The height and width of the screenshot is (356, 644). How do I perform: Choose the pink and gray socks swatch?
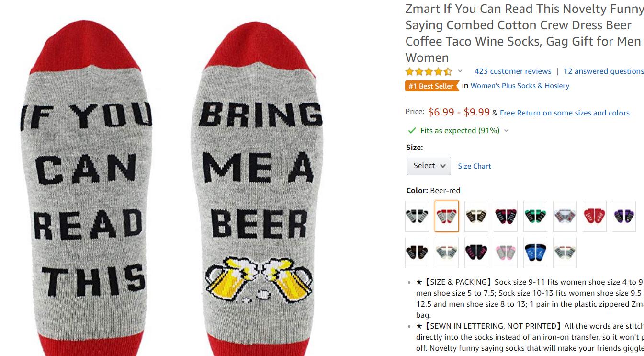[x=506, y=252]
